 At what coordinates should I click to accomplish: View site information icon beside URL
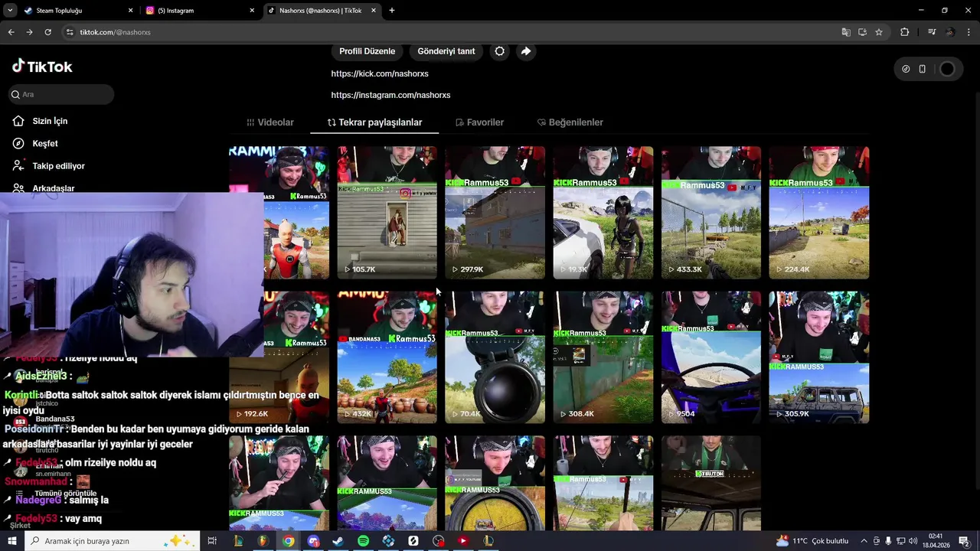(x=70, y=32)
